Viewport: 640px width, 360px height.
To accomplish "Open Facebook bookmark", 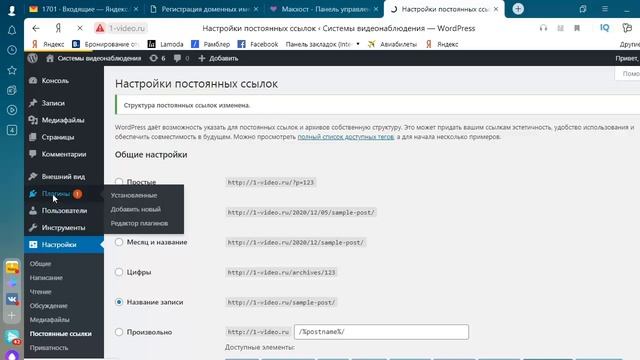I will click(258, 44).
